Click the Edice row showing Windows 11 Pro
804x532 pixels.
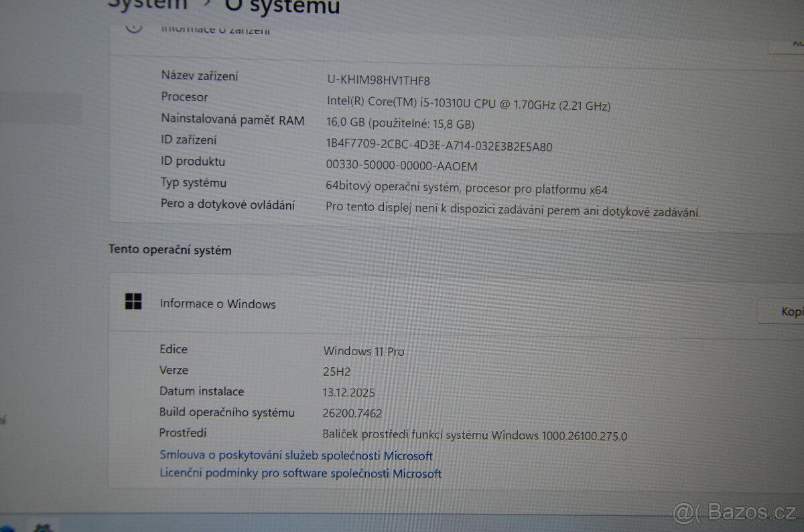[x=364, y=351]
